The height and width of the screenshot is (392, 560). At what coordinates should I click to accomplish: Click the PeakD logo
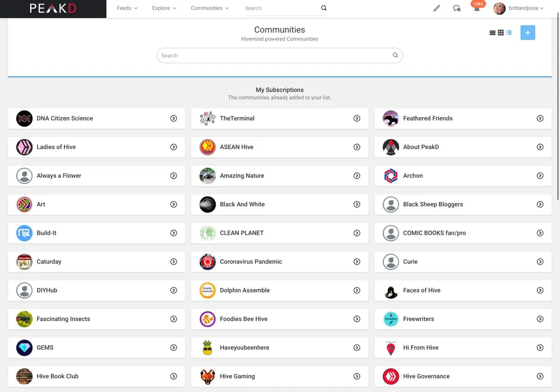52,8
